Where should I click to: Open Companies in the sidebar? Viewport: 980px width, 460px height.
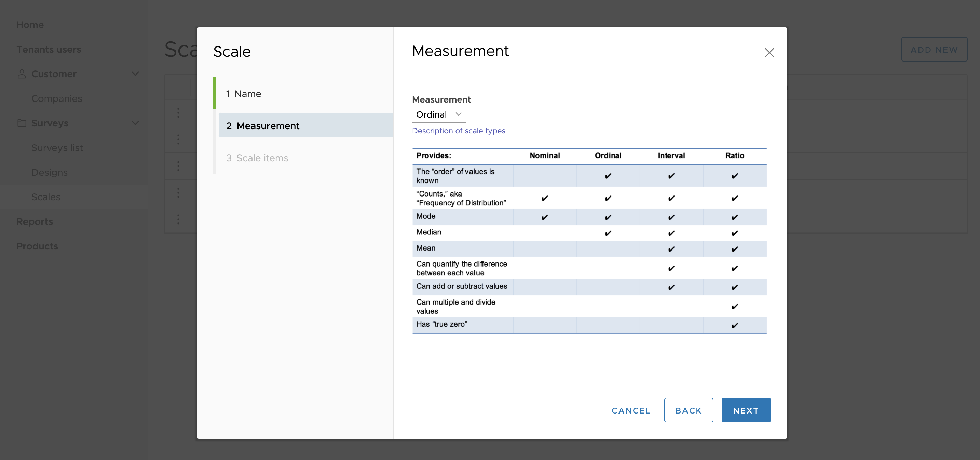tap(57, 98)
